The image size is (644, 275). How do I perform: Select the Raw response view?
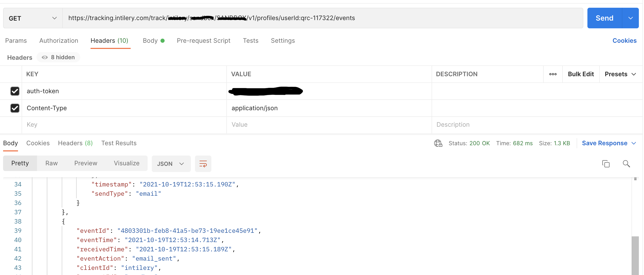(51, 163)
